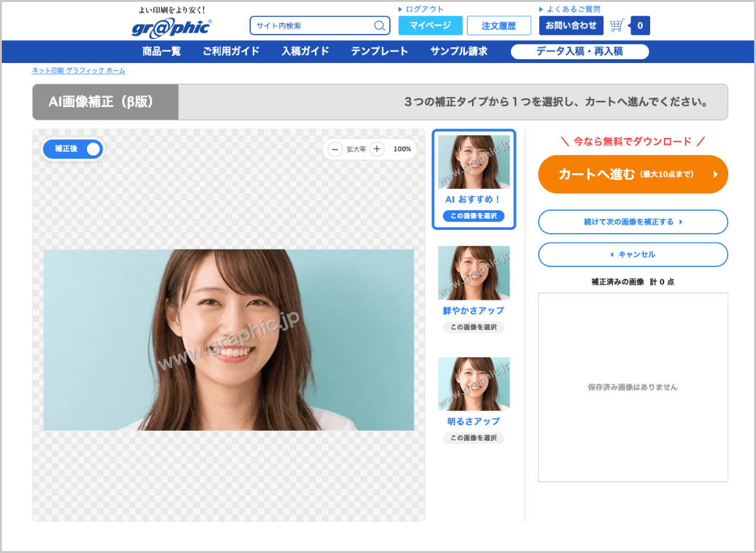756x553 pixels.
Task: Click 続けて次の画像を補正する button
Action: 633,222
